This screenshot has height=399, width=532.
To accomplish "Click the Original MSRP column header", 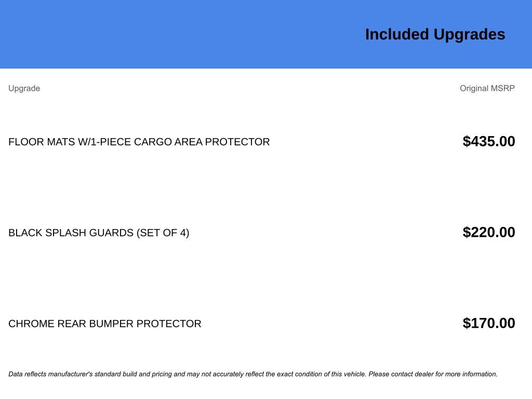I will [x=487, y=88].
